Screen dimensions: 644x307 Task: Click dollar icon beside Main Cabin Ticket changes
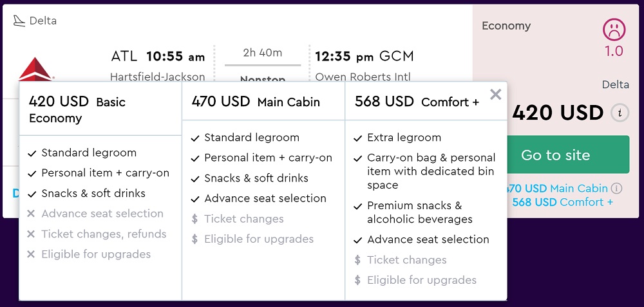(x=194, y=219)
